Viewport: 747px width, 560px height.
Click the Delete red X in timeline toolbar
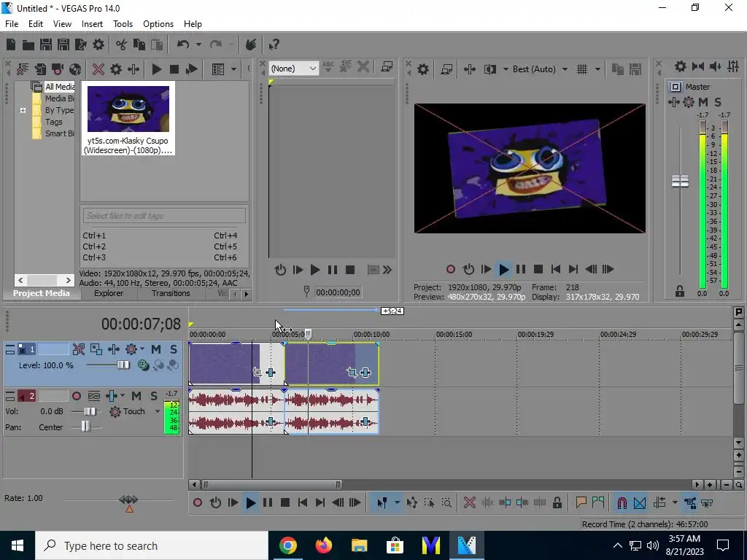[470, 502]
